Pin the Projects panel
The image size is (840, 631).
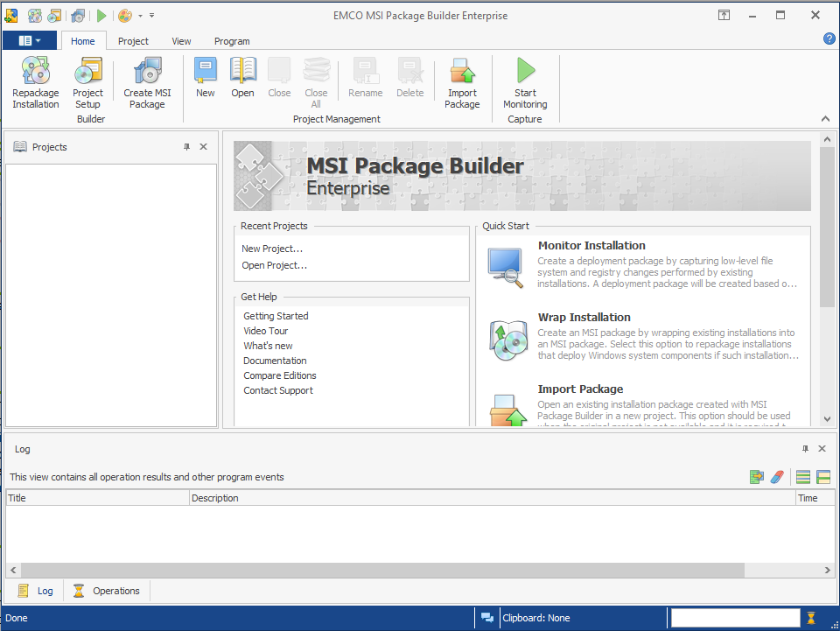tap(186, 147)
